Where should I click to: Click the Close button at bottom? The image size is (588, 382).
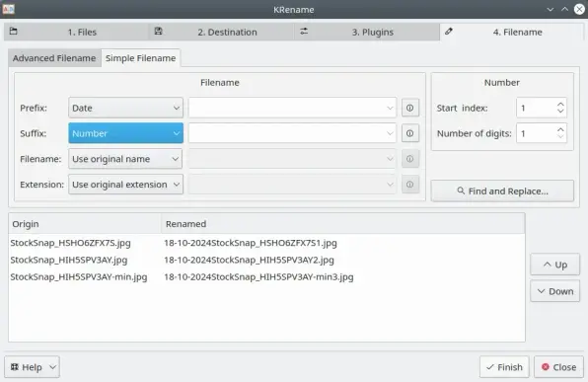558,367
